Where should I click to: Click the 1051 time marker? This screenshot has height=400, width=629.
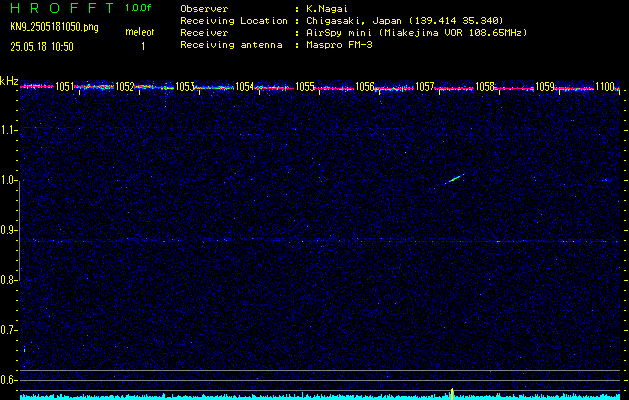[65, 87]
